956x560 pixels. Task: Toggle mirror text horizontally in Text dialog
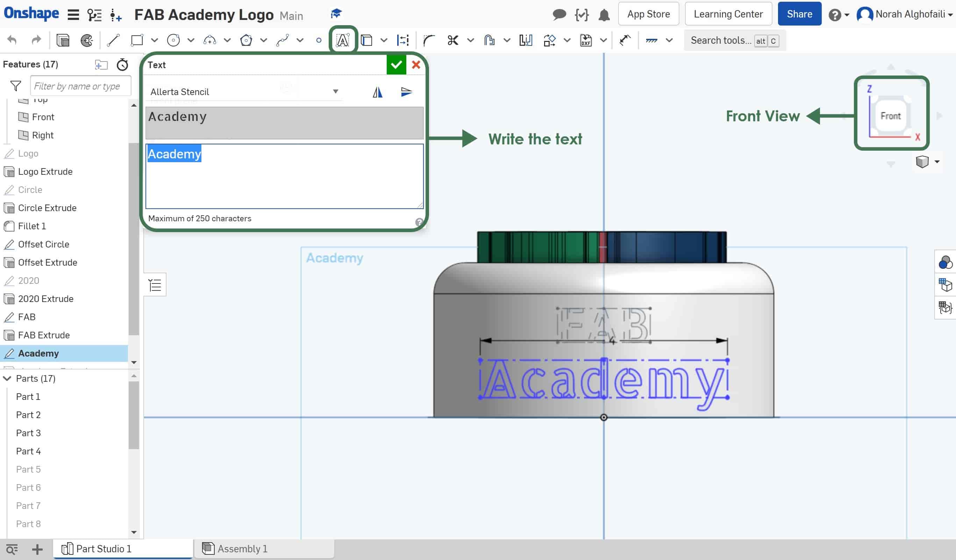[x=377, y=92]
